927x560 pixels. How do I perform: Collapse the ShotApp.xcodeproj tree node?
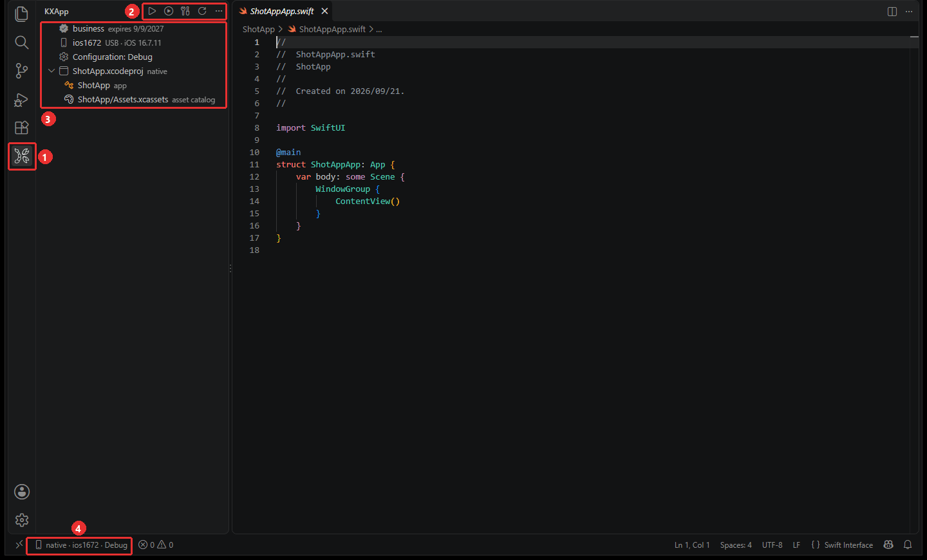[x=51, y=71]
